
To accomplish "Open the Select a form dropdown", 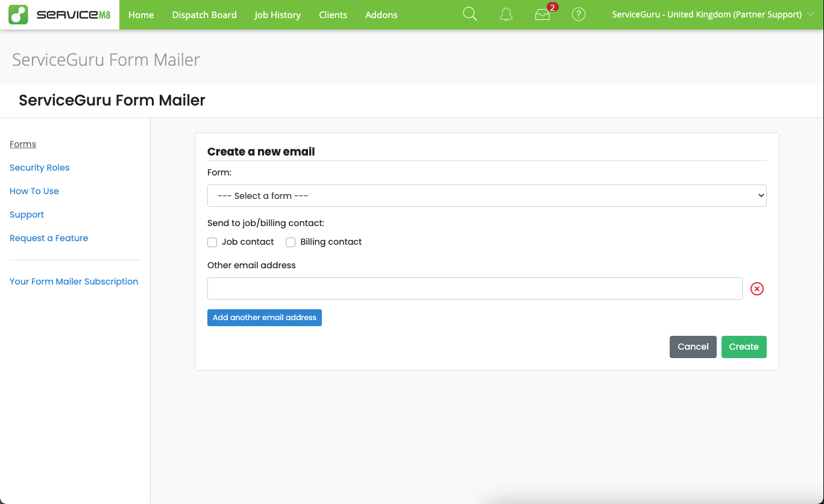I will pos(487,196).
